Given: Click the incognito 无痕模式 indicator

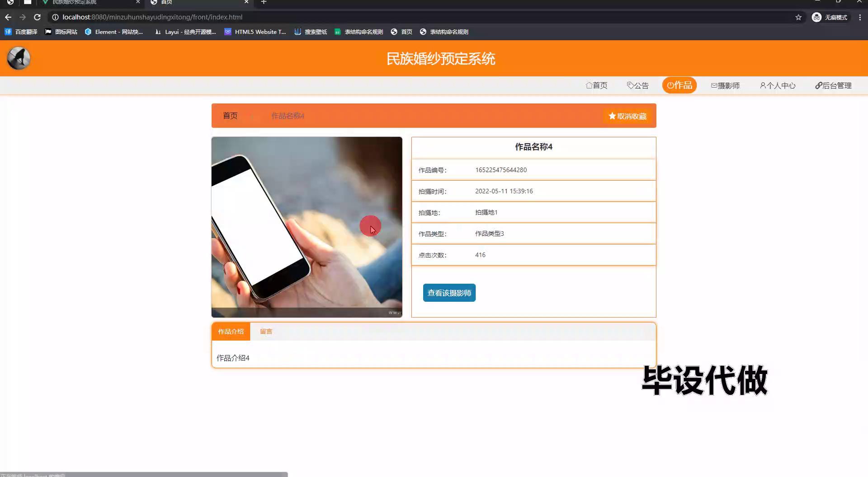Looking at the screenshot, I should (x=830, y=17).
